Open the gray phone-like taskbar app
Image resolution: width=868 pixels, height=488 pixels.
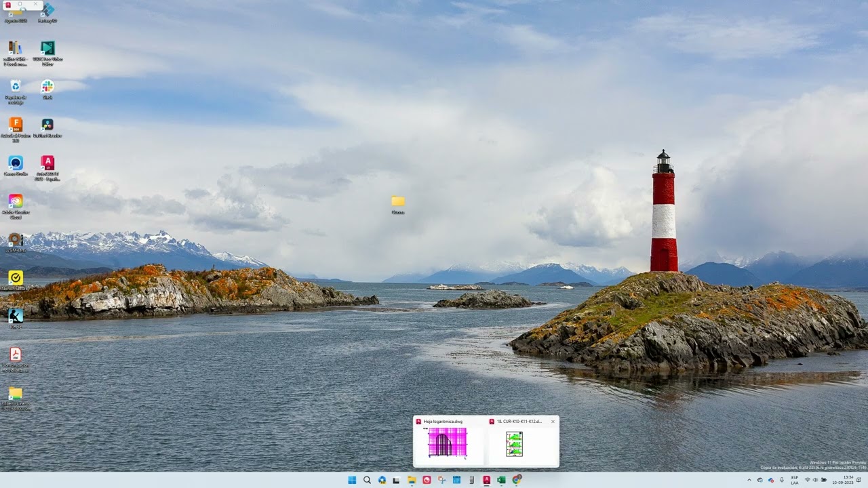(x=471, y=480)
